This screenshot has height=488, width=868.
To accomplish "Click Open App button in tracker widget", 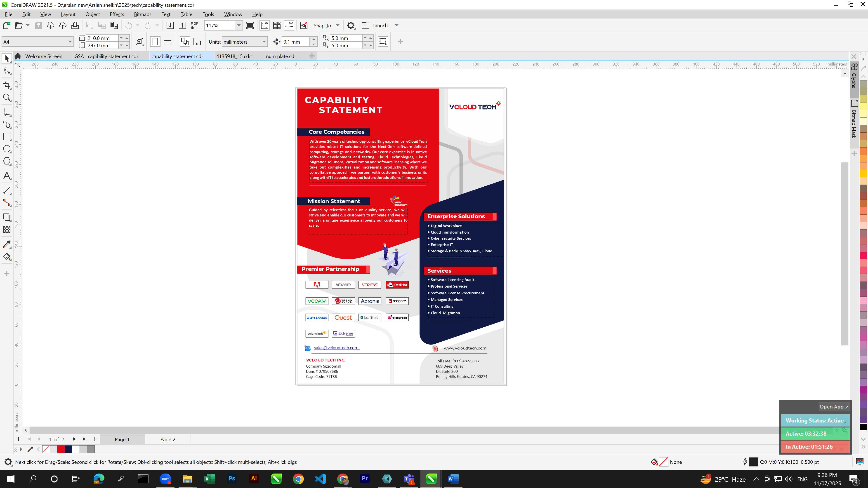I will point(834,406).
